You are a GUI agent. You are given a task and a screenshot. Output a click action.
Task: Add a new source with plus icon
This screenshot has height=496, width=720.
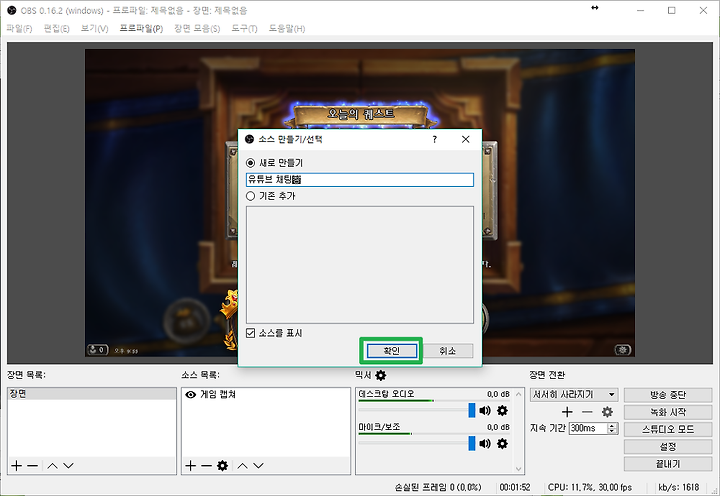[x=191, y=466]
